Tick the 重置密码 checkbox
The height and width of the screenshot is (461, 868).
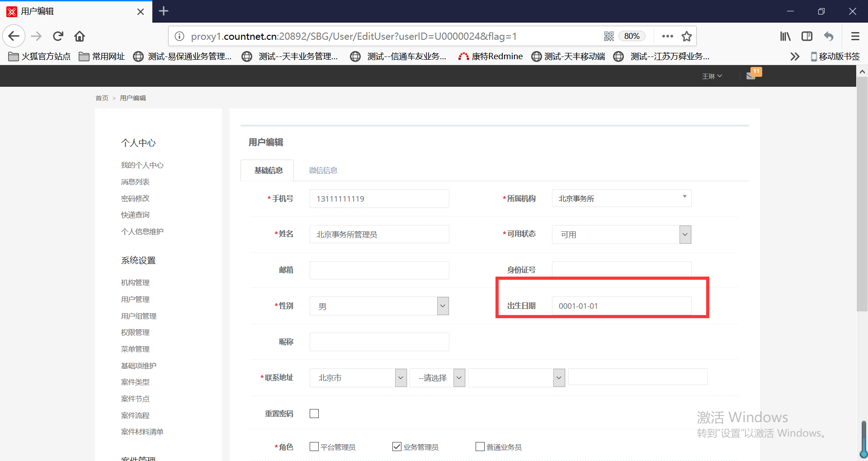314,414
